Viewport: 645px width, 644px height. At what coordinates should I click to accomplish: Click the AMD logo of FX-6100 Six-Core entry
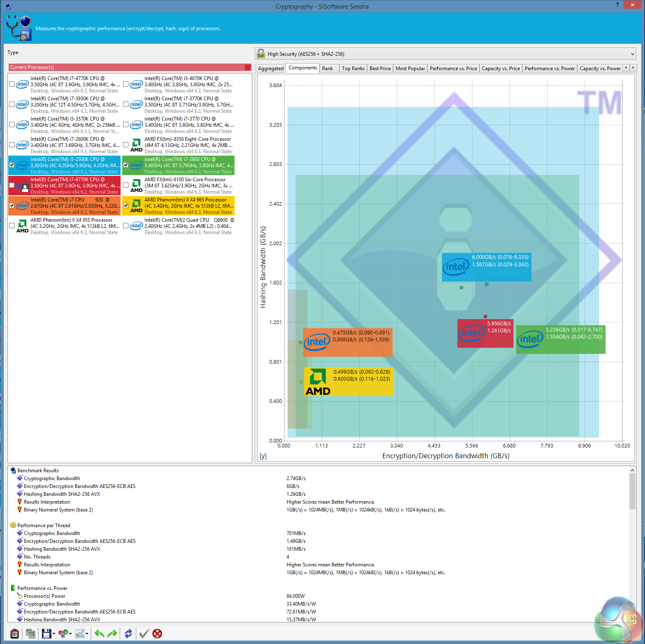coord(136,185)
